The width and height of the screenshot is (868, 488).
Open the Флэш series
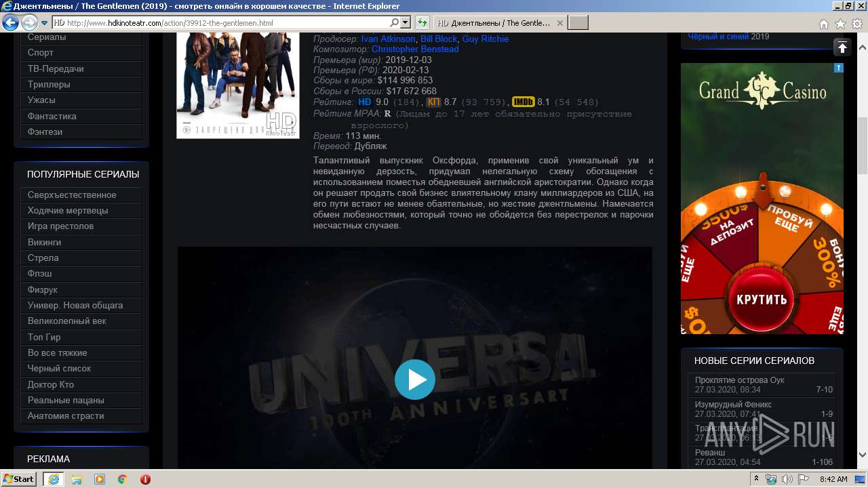[81, 274]
